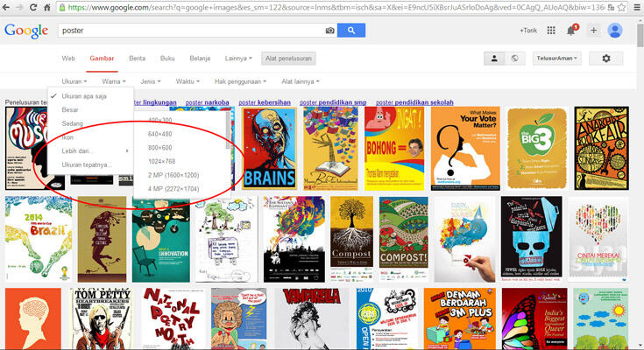Select the Gambar images tab
The width and height of the screenshot is (644, 350).
click(102, 59)
